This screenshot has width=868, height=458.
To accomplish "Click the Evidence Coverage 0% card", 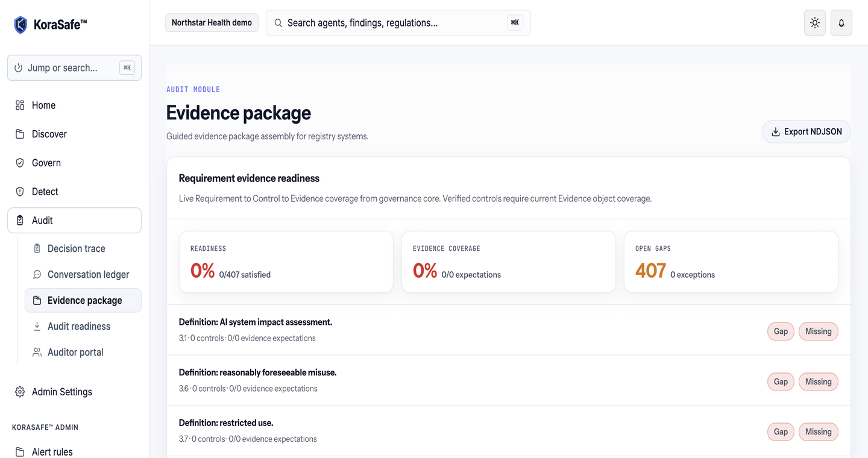I will [x=509, y=262].
